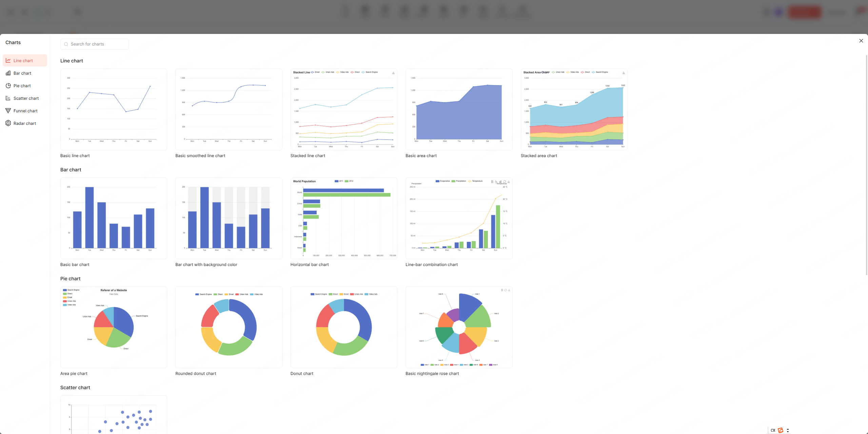Image resolution: width=868 pixels, height=434 pixels.
Task: Click the Funnel chart sidebar icon
Action: point(8,111)
